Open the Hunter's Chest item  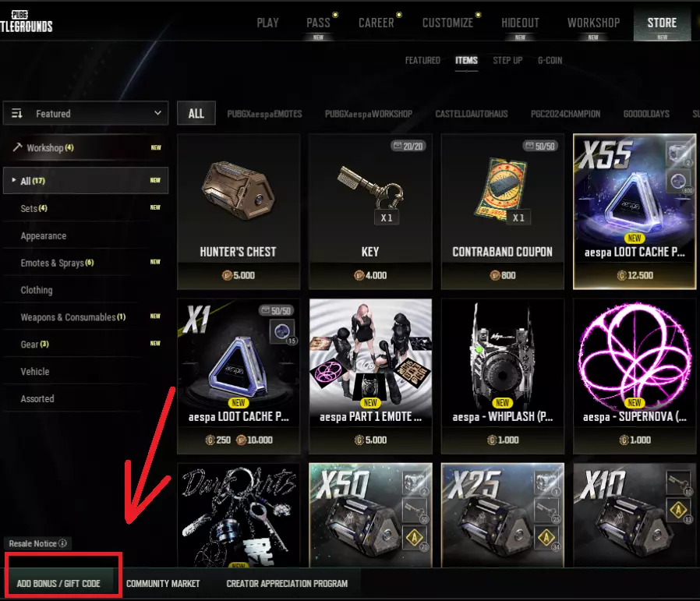(239, 212)
